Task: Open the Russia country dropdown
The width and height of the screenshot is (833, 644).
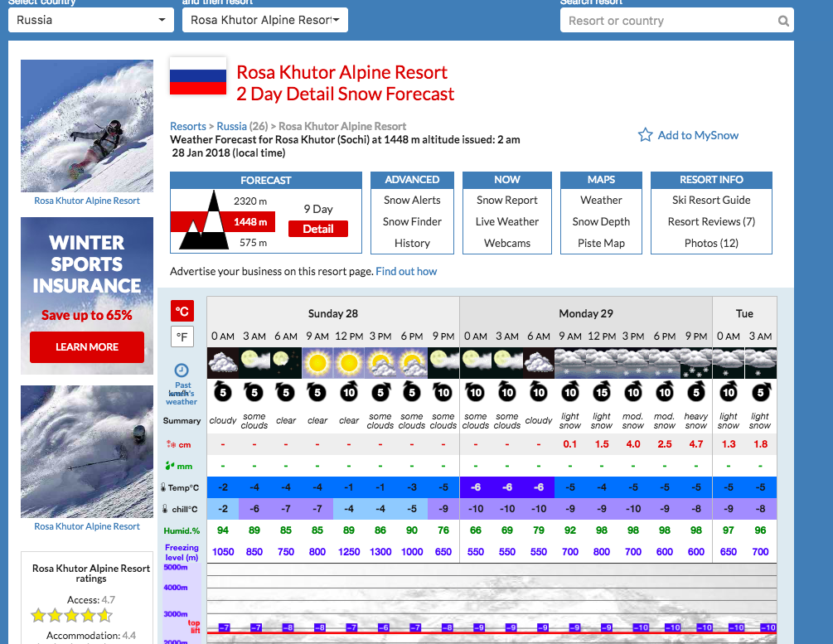Action: (x=91, y=20)
